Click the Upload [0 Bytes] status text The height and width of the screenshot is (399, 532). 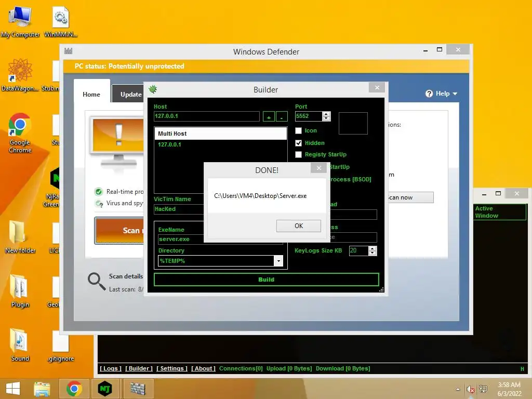[x=289, y=368]
